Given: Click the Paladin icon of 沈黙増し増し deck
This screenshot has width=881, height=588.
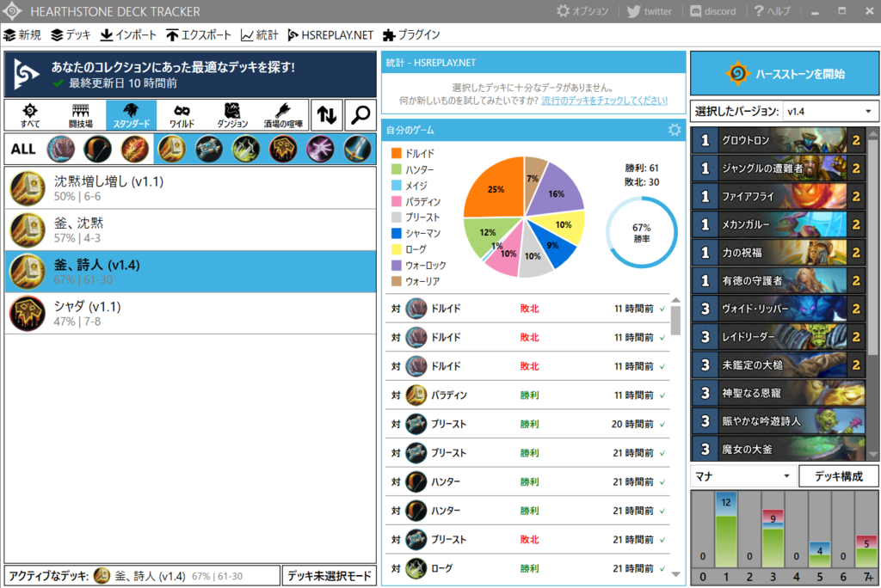Looking at the screenshot, I should point(28,189).
